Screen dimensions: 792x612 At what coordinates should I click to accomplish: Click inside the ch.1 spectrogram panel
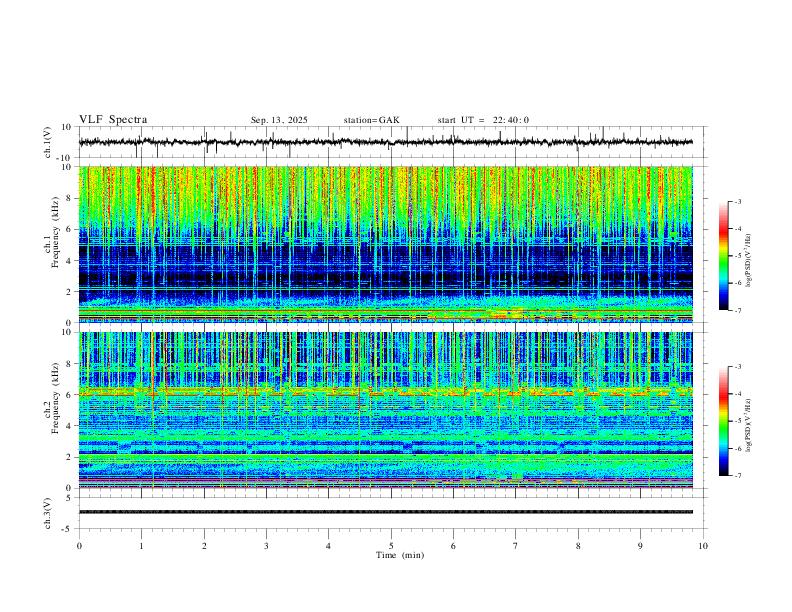click(385, 244)
